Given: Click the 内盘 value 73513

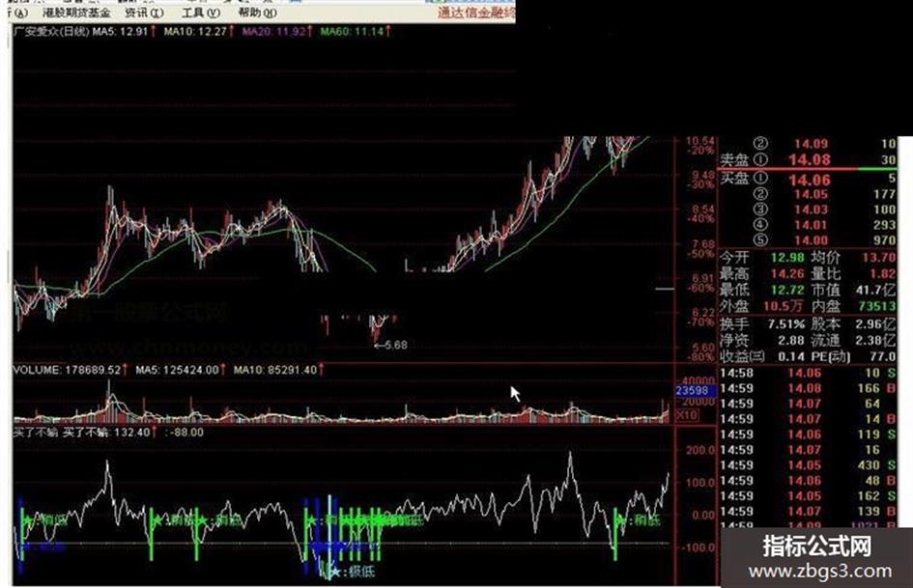Looking at the screenshot, I should click(x=877, y=306).
